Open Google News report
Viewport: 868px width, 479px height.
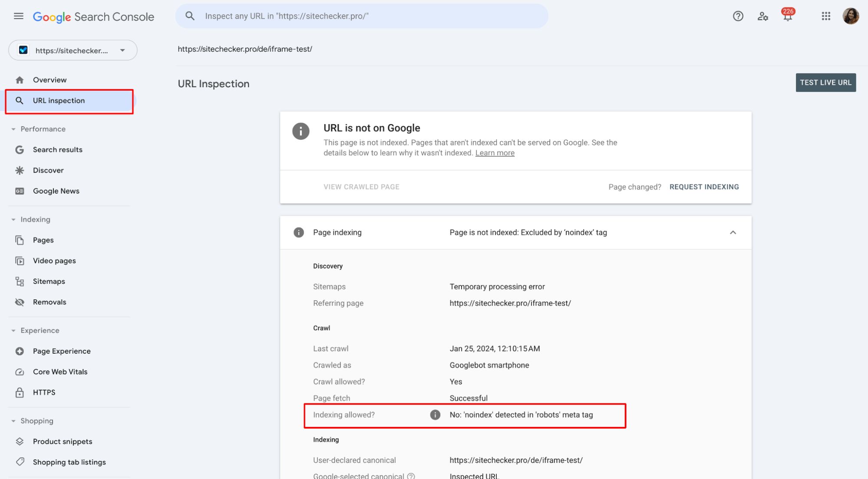tap(56, 191)
